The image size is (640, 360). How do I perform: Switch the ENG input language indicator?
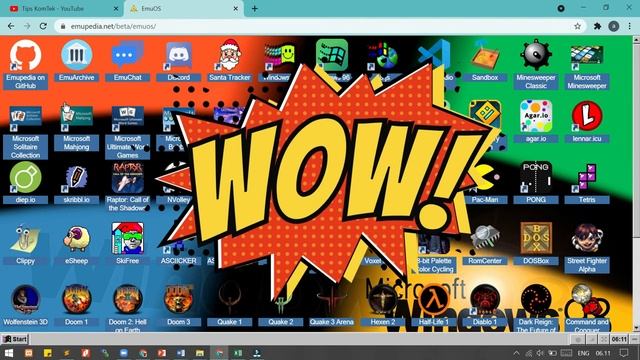pyautogui.click(x=583, y=353)
